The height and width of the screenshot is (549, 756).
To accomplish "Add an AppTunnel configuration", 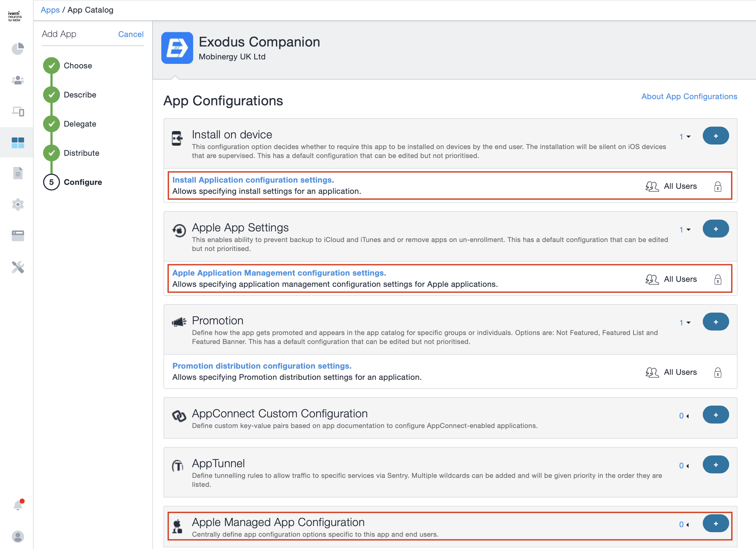I will click(715, 465).
